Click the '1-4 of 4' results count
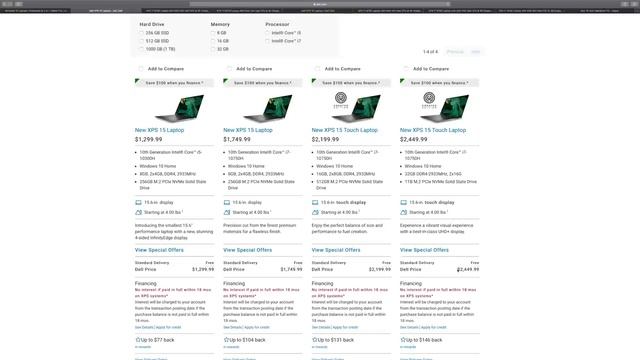The width and height of the screenshot is (640, 360). click(430, 52)
